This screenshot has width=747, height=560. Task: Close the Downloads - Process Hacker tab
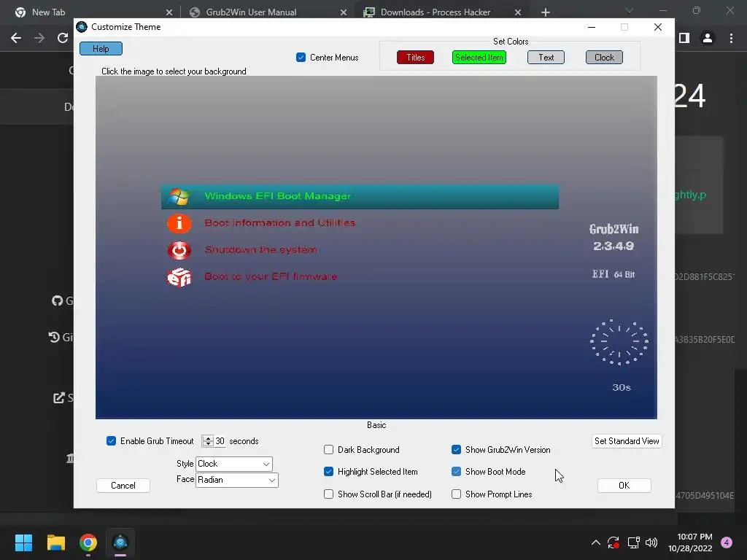click(x=518, y=12)
